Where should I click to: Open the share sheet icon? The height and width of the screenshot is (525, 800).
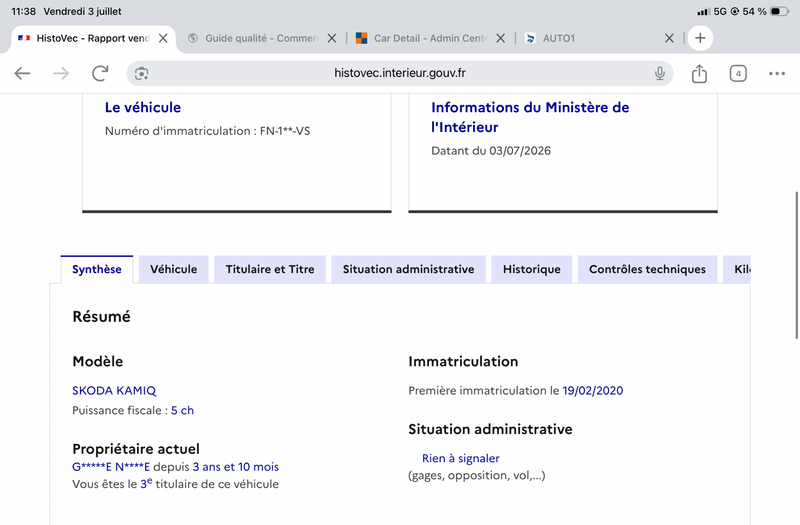coord(699,73)
